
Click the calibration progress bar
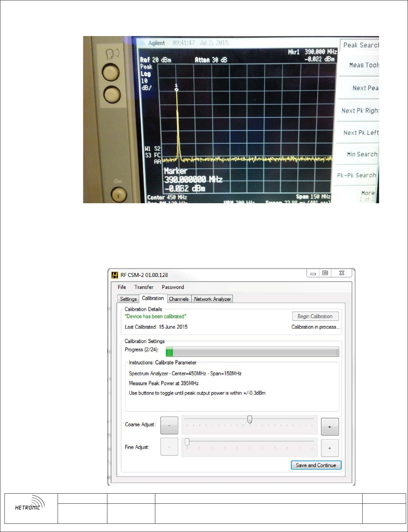coord(252,352)
